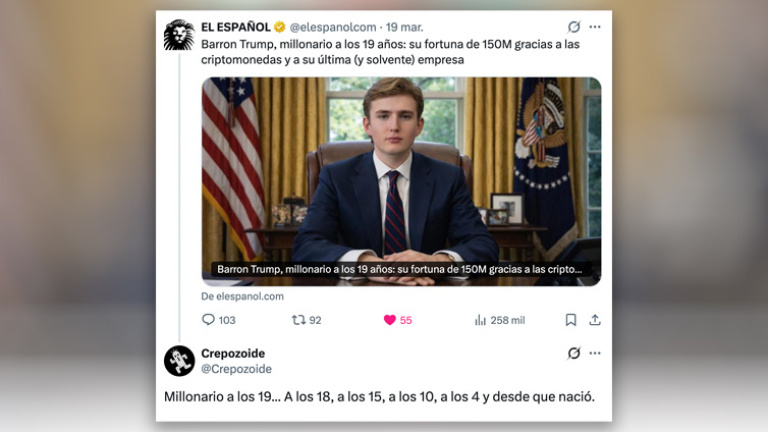This screenshot has width=768, height=432.
Task: Open EL ESPAÑOL lion avatar
Action: [179, 34]
